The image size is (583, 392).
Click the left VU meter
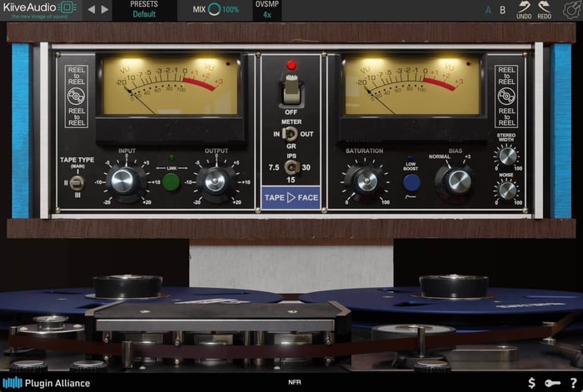click(170, 86)
